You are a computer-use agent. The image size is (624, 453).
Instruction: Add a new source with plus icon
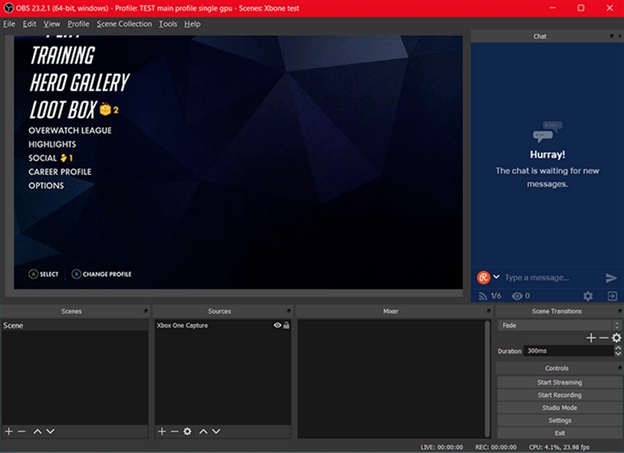(162, 432)
